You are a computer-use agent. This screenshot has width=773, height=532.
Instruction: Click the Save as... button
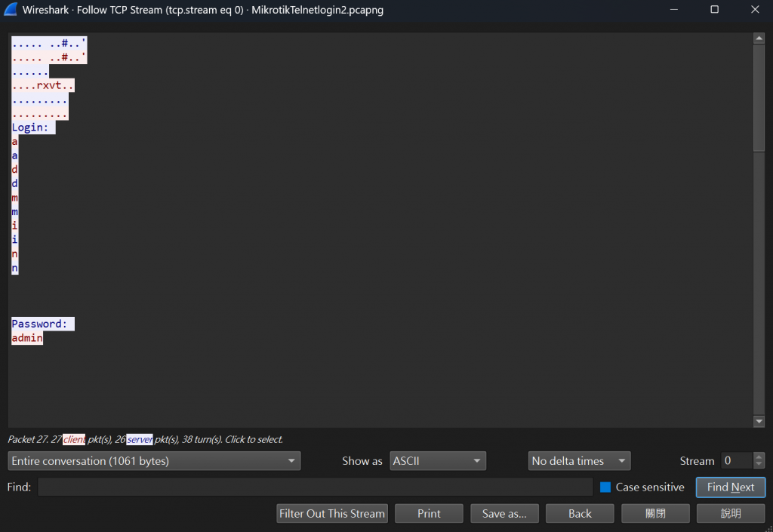click(504, 513)
